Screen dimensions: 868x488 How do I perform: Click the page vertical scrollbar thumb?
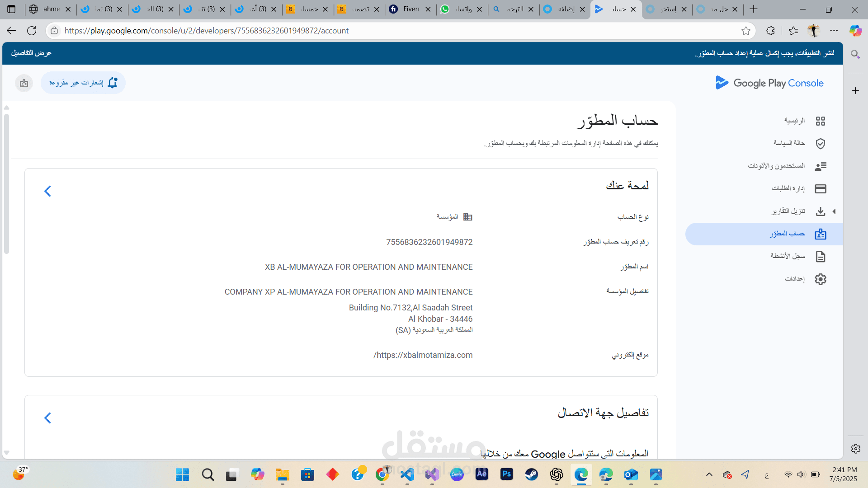[6, 184]
